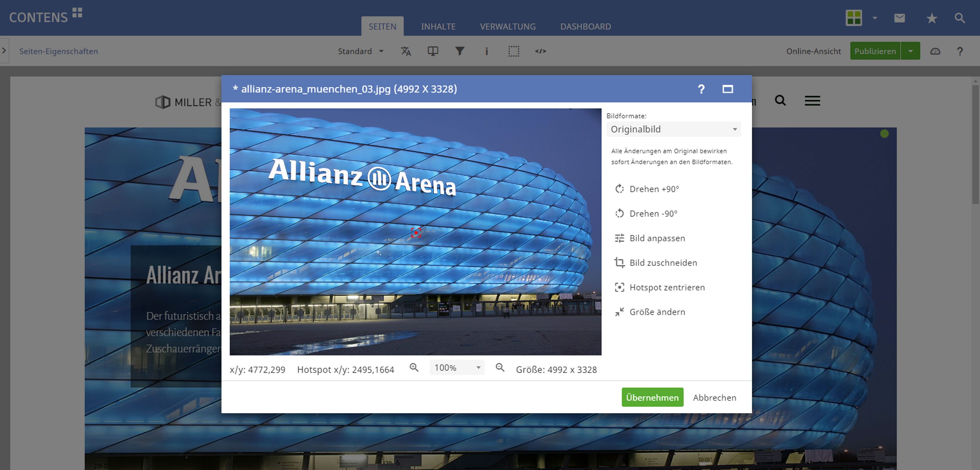Click the filter funnel icon
The width and height of the screenshot is (980, 470).
460,51
